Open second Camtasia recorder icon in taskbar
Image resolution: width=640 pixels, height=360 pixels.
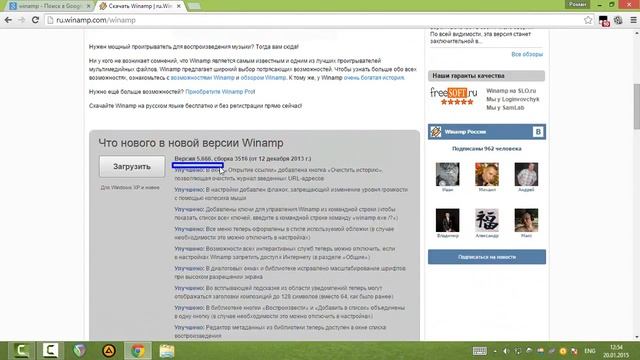(x=50, y=351)
